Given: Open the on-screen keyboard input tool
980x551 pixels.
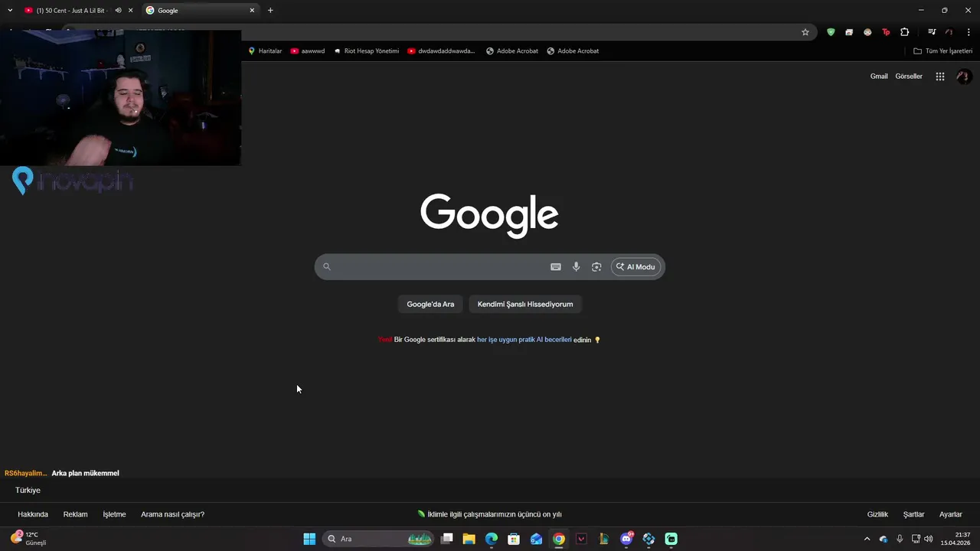Looking at the screenshot, I should pos(556,266).
